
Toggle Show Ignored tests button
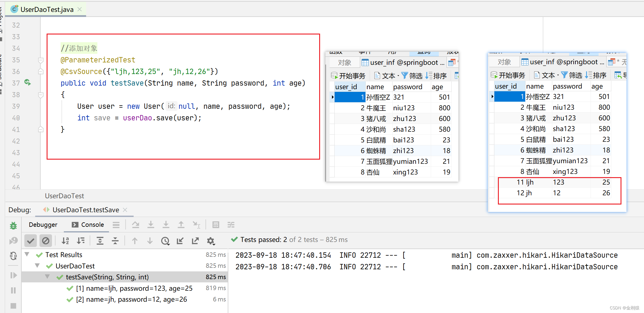click(46, 241)
